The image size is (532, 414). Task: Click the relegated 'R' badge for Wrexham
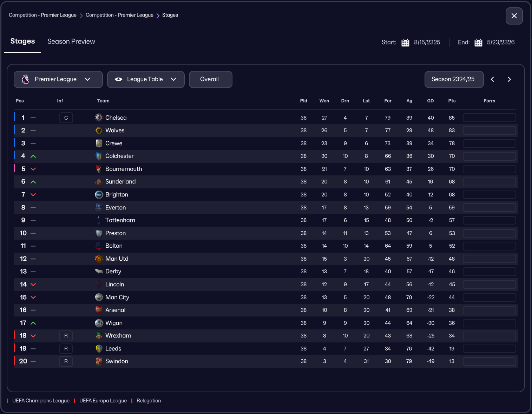click(66, 336)
